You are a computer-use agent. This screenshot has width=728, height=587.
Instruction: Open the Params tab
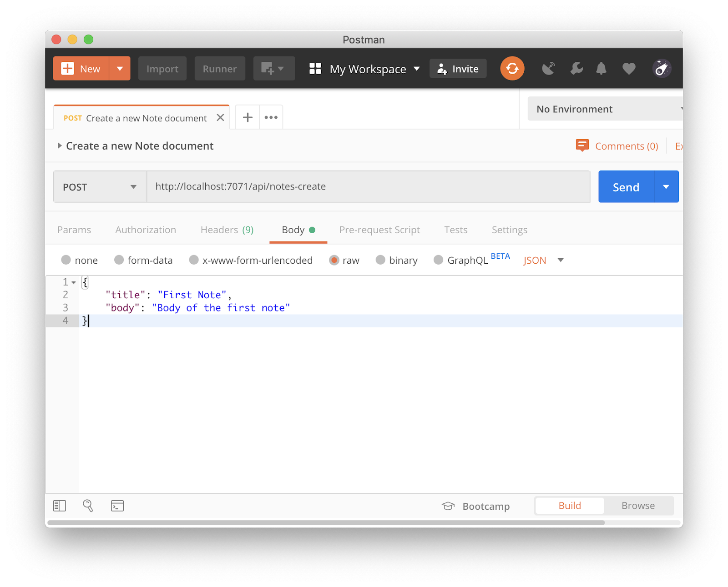[74, 230]
